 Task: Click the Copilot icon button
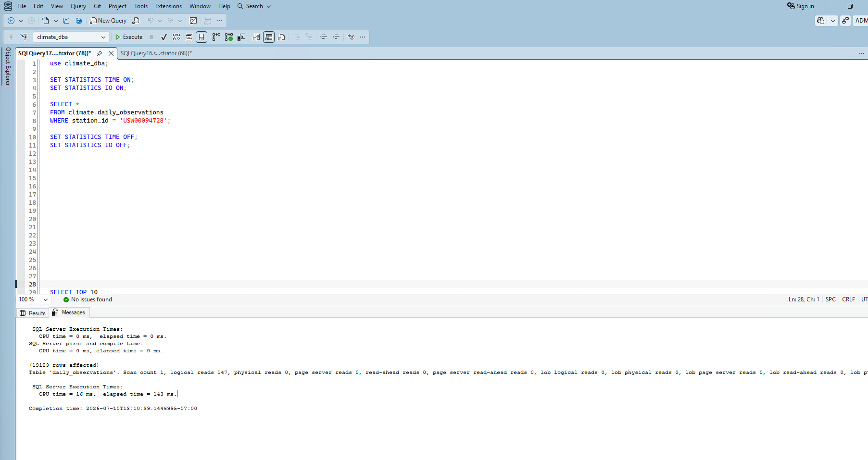821,21
